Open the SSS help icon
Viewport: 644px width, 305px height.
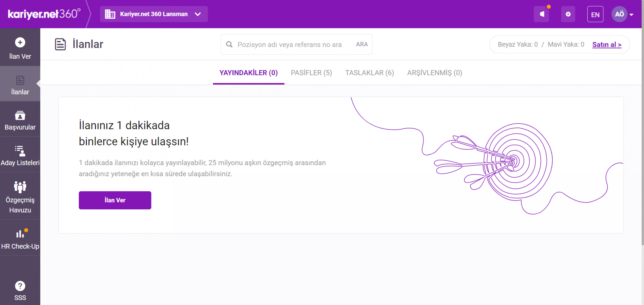pyautogui.click(x=20, y=286)
